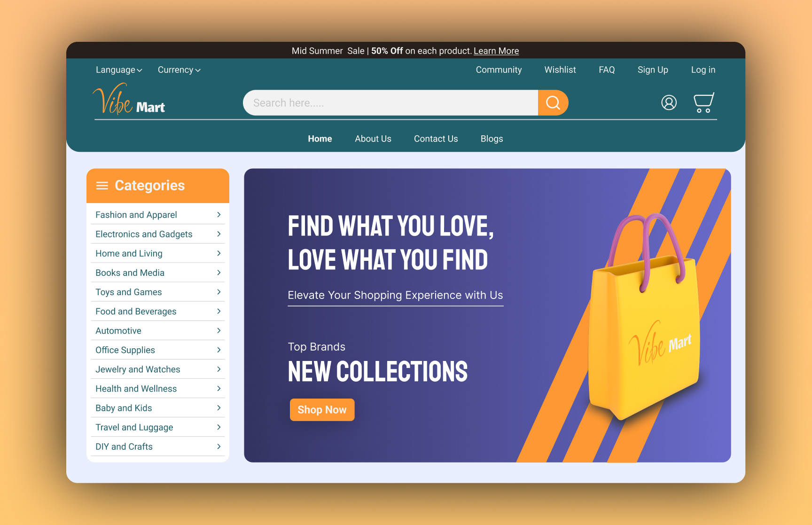
Task: Expand the Automotive category arrow
Action: 219,330
